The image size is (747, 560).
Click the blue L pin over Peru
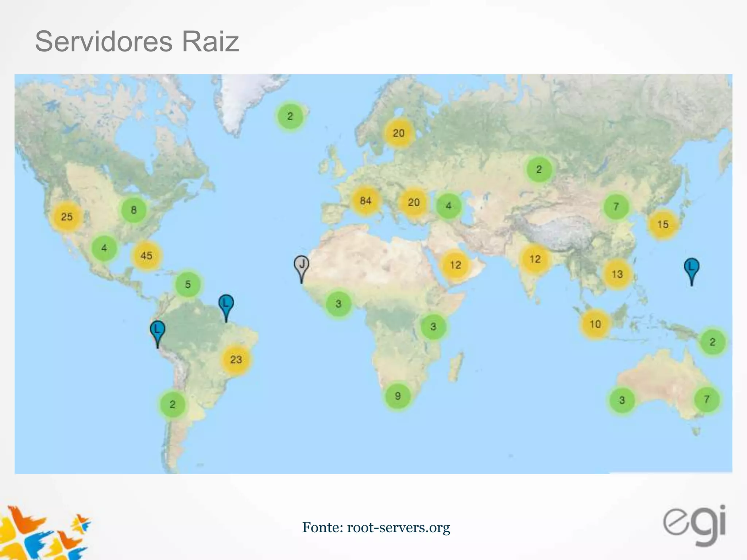[158, 334]
